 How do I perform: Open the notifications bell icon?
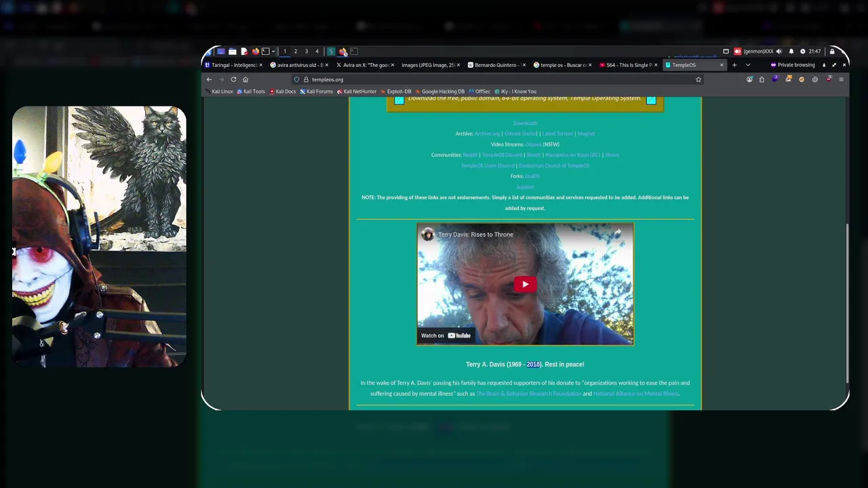tap(791, 52)
